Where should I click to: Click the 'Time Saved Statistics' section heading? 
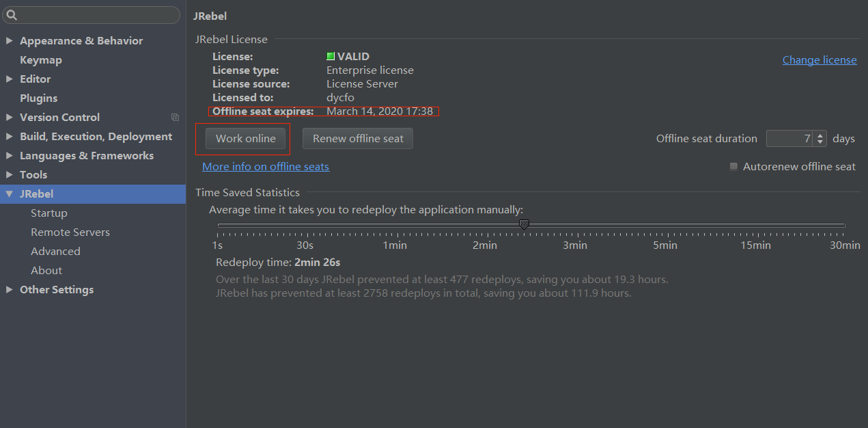click(x=248, y=193)
